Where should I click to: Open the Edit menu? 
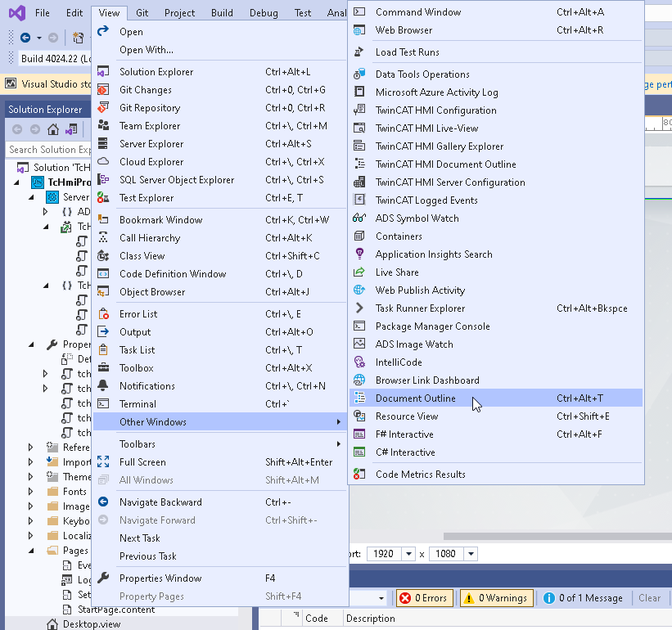point(74,13)
